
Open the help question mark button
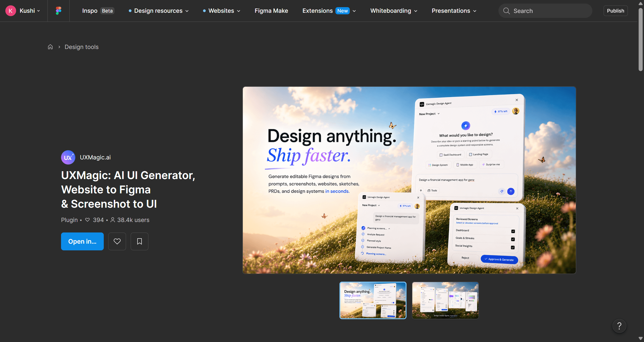(619, 326)
